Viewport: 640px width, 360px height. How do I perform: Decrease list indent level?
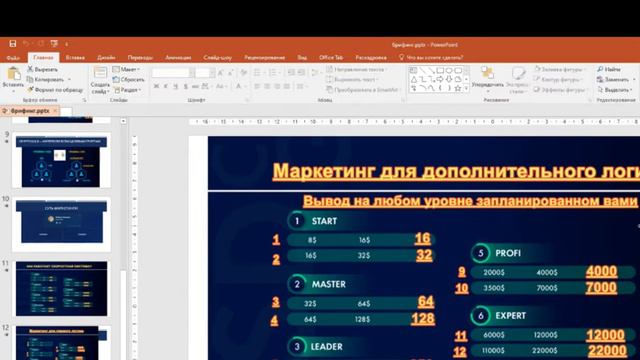(291, 73)
